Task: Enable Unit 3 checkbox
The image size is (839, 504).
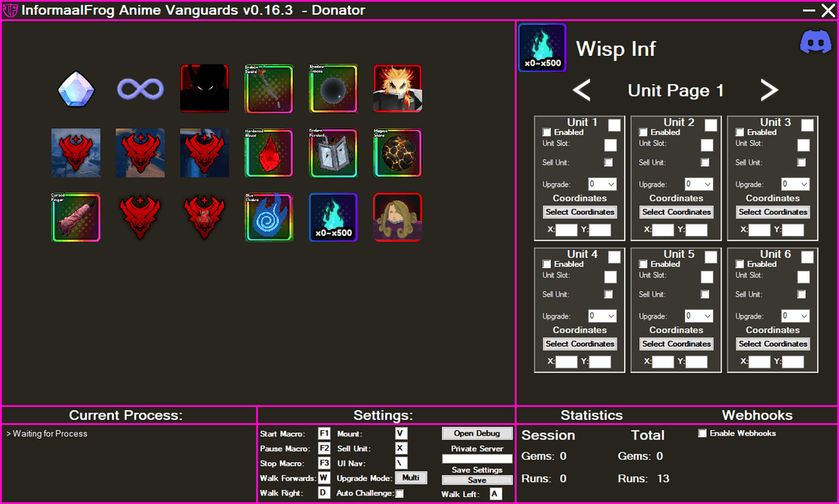Action: [740, 132]
